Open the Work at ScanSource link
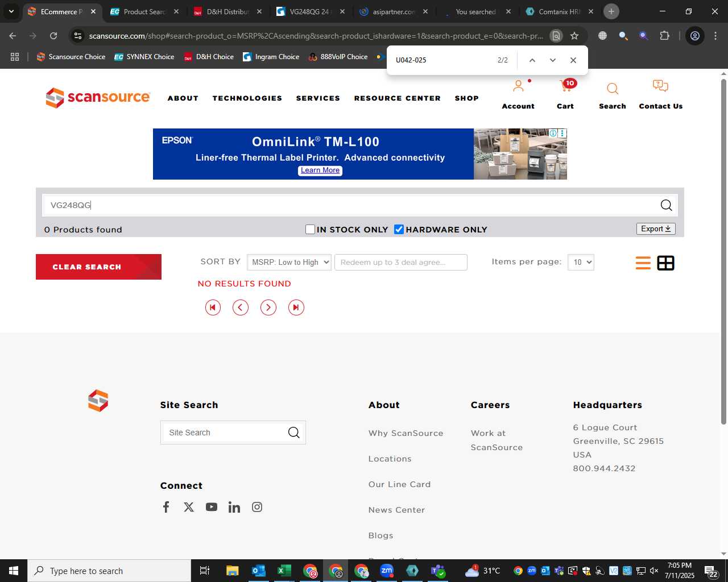 pyautogui.click(x=497, y=440)
